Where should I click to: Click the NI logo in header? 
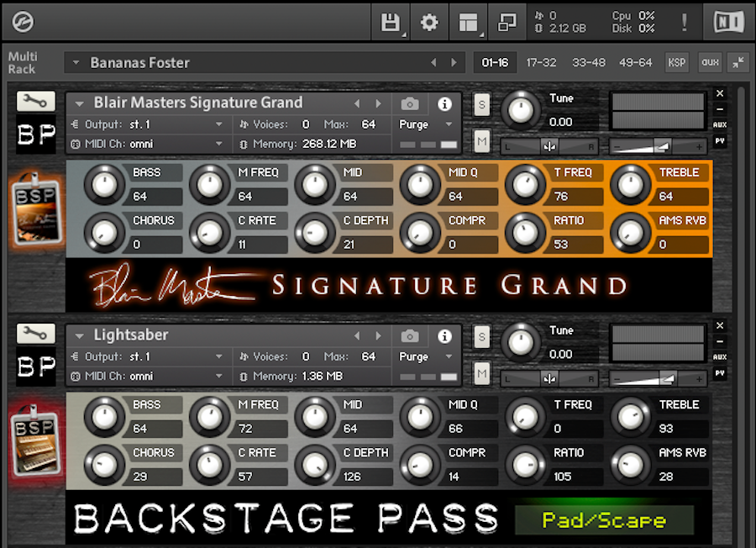728,22
